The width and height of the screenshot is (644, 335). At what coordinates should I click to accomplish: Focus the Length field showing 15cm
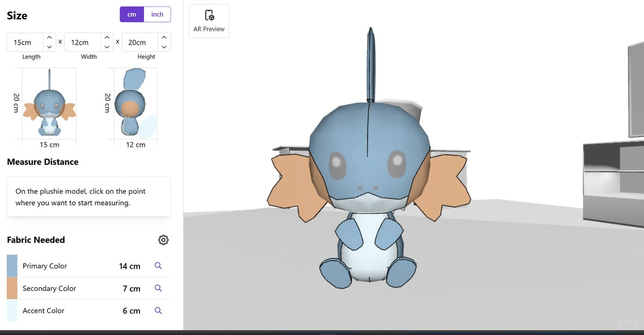(x=26, y=42)
